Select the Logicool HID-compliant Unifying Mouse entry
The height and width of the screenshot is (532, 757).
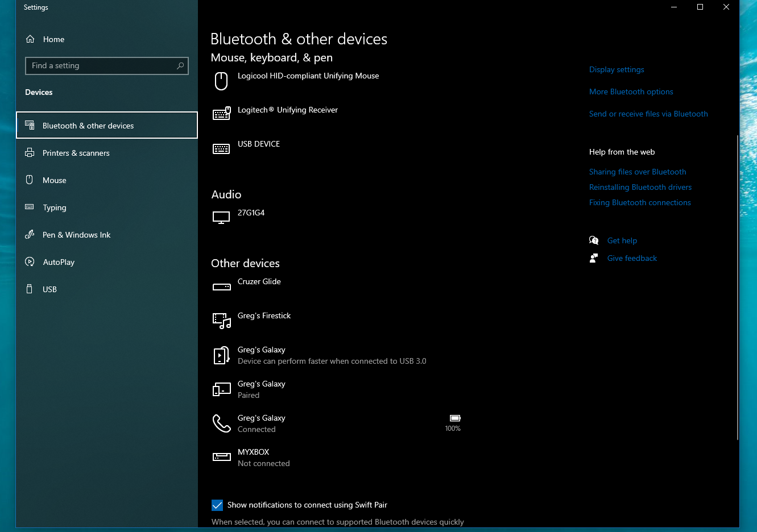(x=337, y=82)
